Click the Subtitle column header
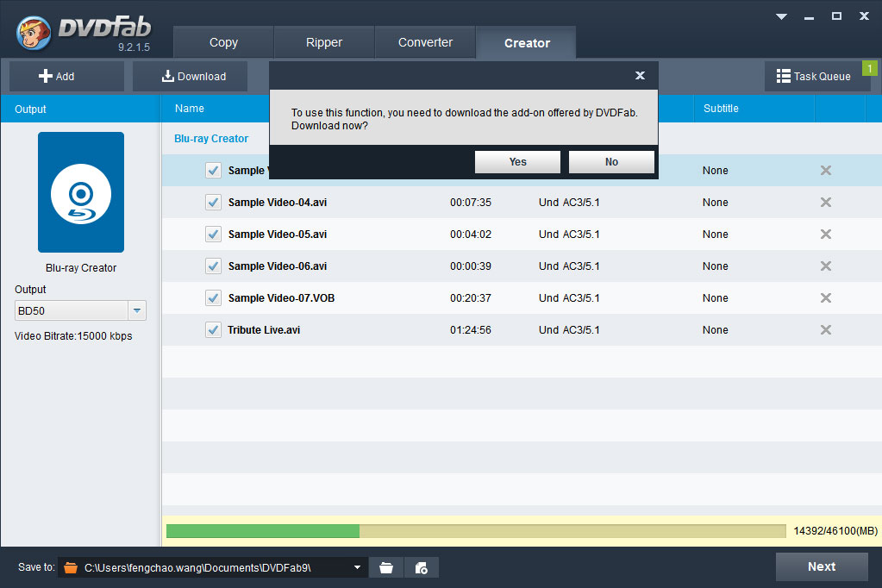This screenshot has width=882, height=588. 721,109
